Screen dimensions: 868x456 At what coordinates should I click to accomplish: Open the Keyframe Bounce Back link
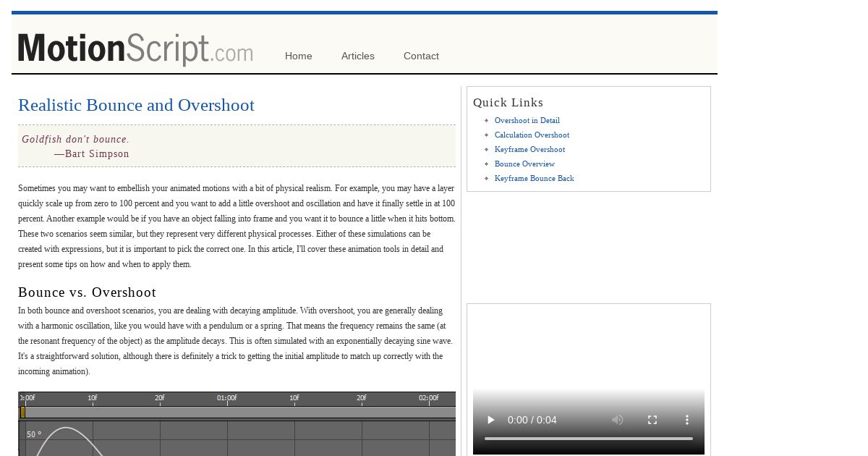point(535,178)
